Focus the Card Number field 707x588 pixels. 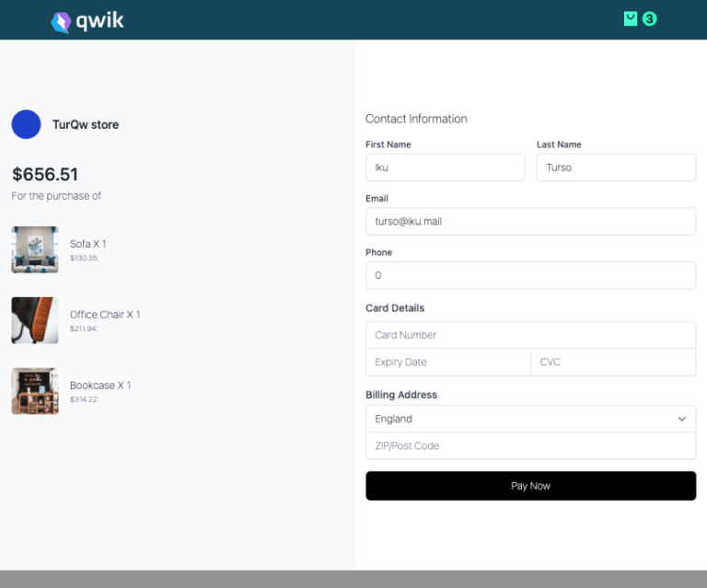point(530,335)
